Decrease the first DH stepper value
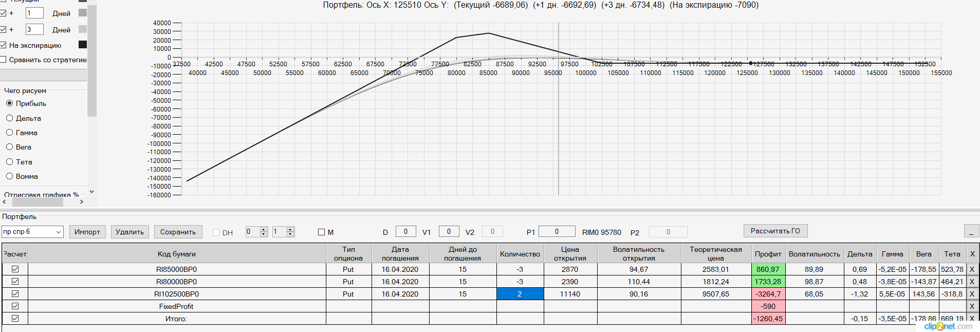The image size is (980, 332). pyautogui.click(x=264, y=234)
